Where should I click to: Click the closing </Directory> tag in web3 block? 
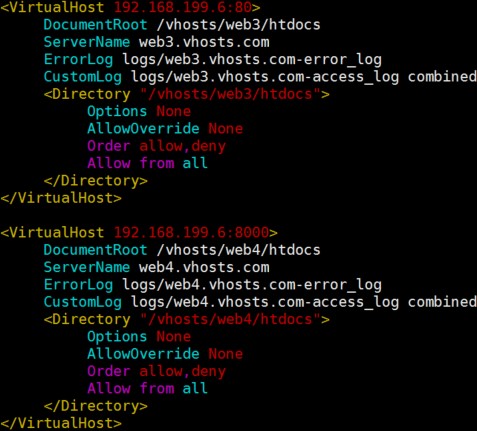coord(96,181)
